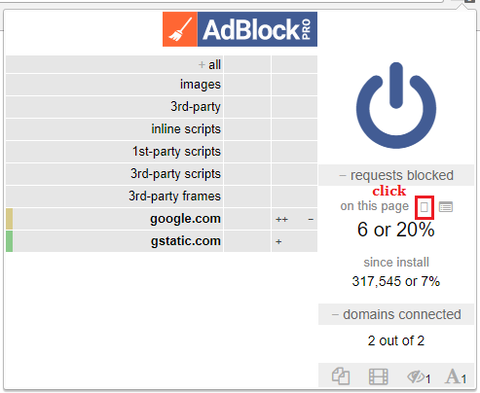Image resolution: width=480 pixels, height=393 pixels.
Task: Toggle the no-popups overlapping pages icon
Action: pos(341,376)
